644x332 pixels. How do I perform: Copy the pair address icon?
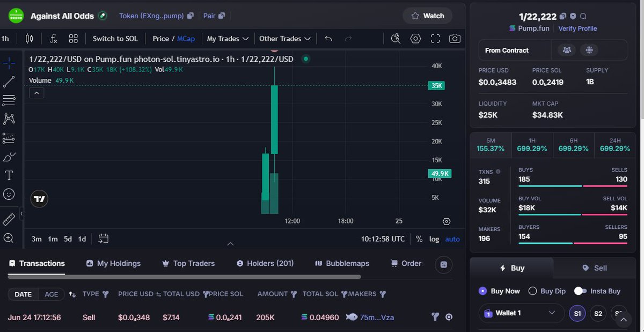222,16
